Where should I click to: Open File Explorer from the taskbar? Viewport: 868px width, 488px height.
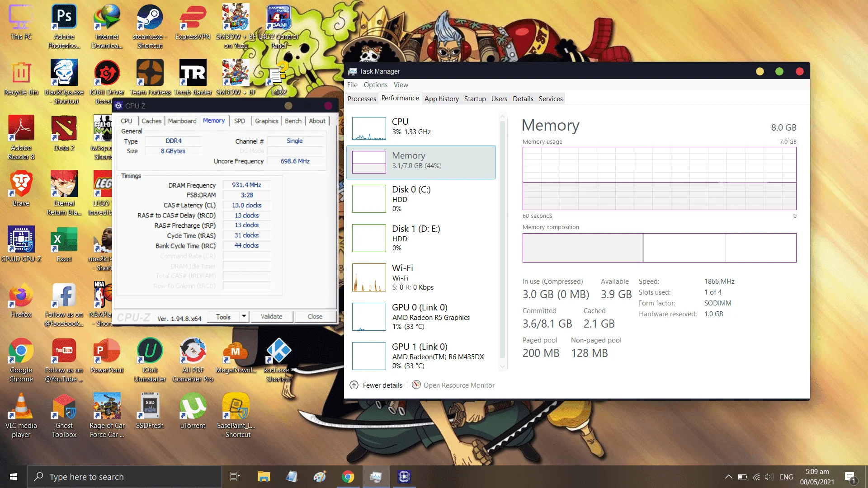pyautogui.click(x=264, y=477)
